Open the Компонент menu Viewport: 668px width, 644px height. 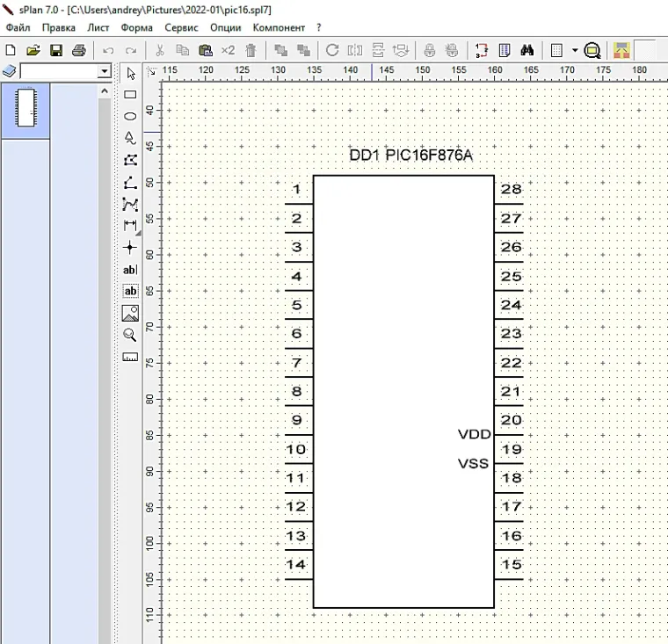click(279, 27)
